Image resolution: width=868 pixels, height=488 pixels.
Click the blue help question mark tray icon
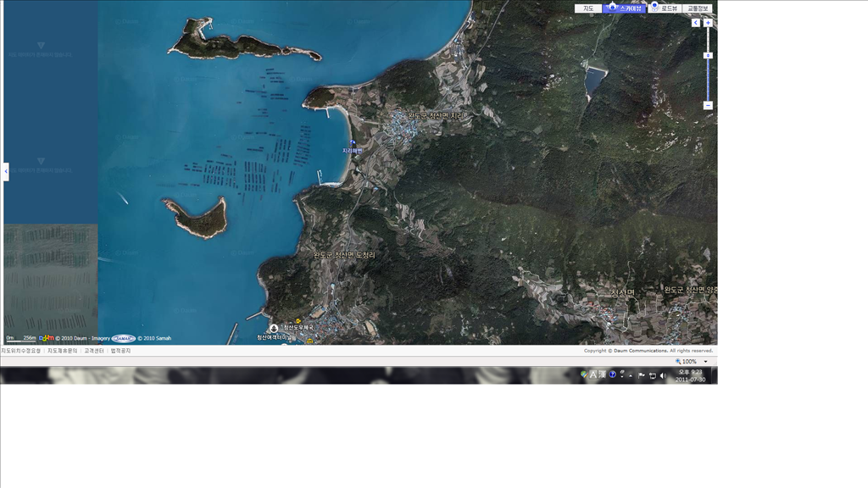point(612,374)
